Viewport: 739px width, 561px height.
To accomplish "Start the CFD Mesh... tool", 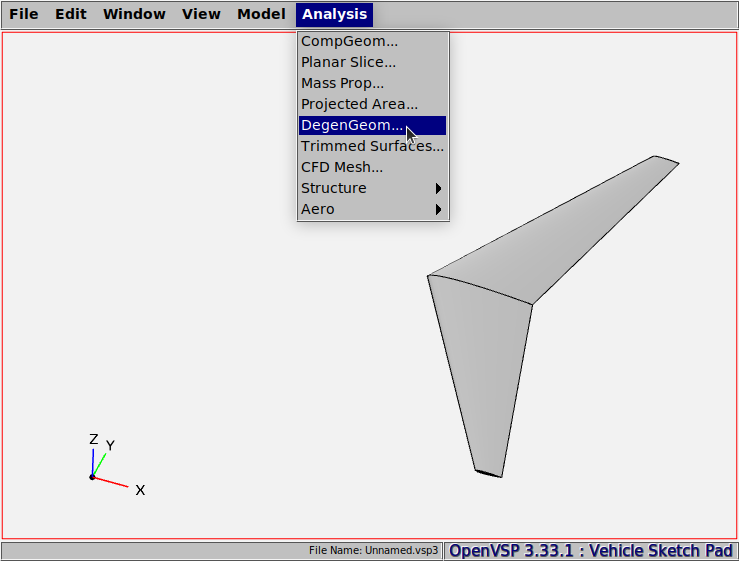I will tap(372, 167).
